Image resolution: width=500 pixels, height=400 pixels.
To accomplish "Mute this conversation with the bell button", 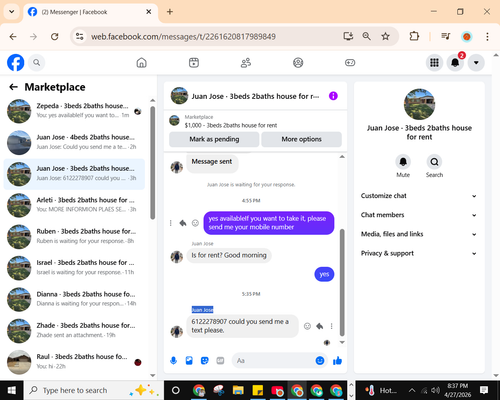I will click(x=403, y=162).
